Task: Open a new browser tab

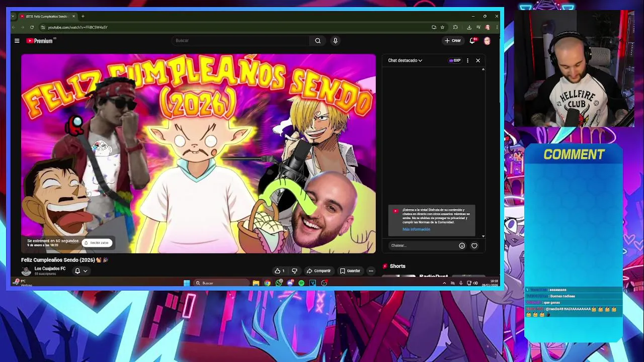Action: pyautogui.click(x=83, y=16)
